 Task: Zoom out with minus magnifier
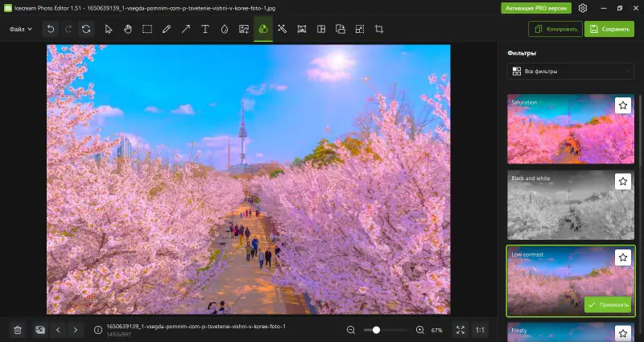point(351,330)
